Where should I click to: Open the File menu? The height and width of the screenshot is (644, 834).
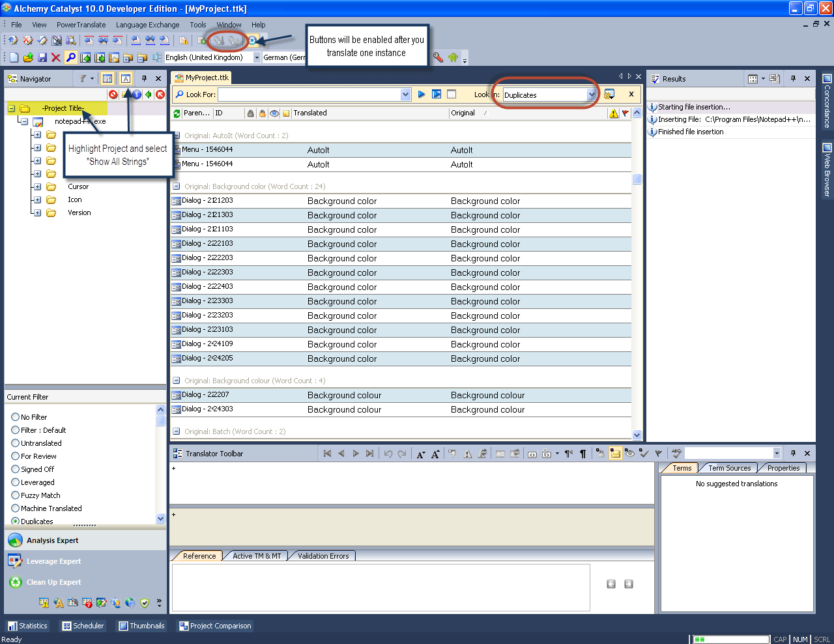16,25
